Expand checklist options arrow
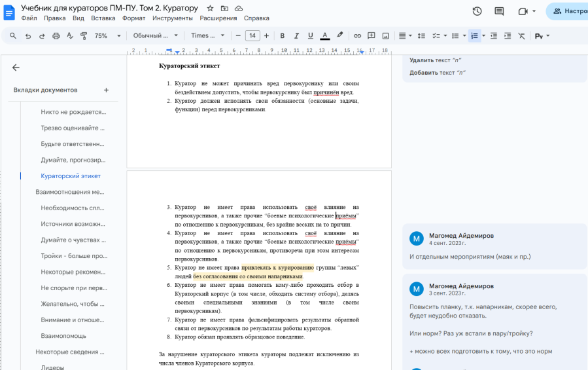 point(445,35)
